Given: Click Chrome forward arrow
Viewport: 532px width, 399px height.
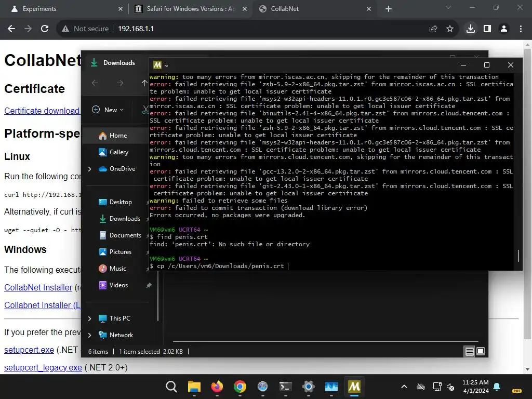Looking at the screenshot, I should tap(28, 29).
